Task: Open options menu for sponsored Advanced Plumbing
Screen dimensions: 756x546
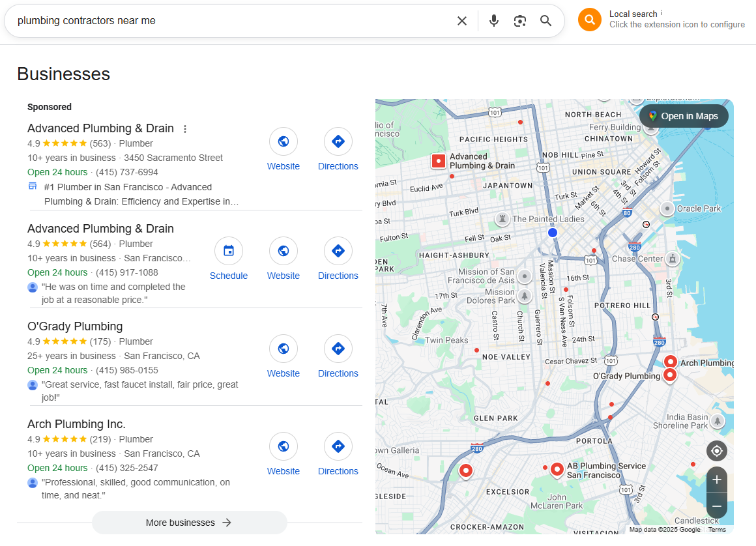Action: click(185, 129)
